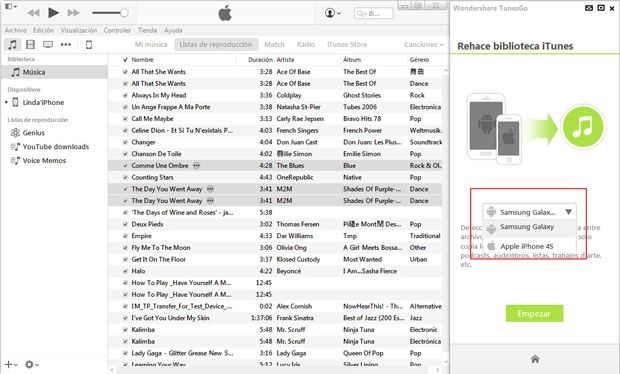Image resolution: width=620 pixels, height=374 pixels.
Task: Uncheck the Counting Stars checkbox
Action: click(x=125, y=178)
